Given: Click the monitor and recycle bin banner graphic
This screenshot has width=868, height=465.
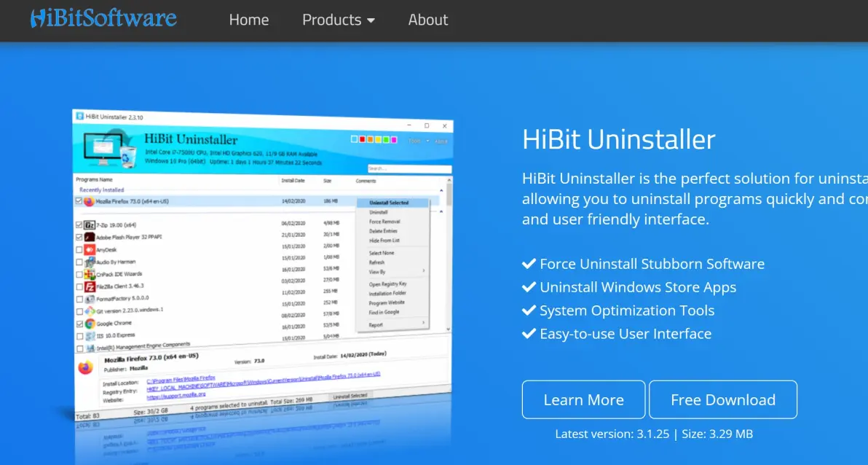Looking at the screenshot, I should (x=108, y=149).
